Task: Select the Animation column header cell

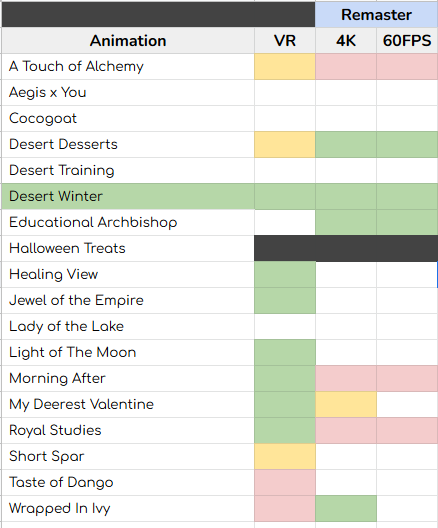Action: tap(128, 40)
